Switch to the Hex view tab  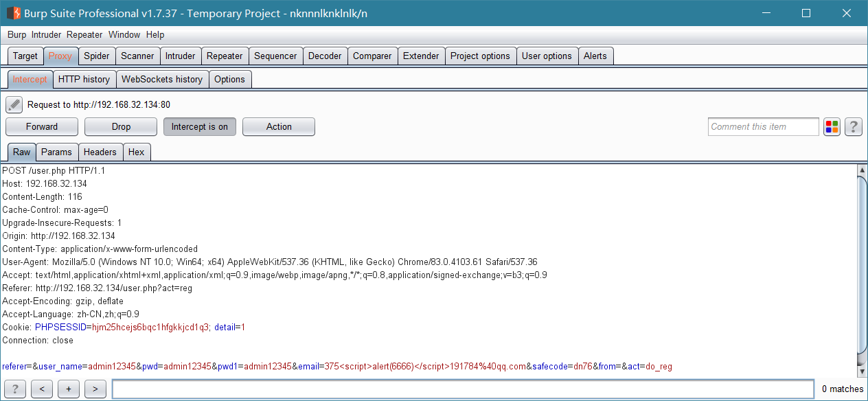pyautogui.click(x=137, y=152)
